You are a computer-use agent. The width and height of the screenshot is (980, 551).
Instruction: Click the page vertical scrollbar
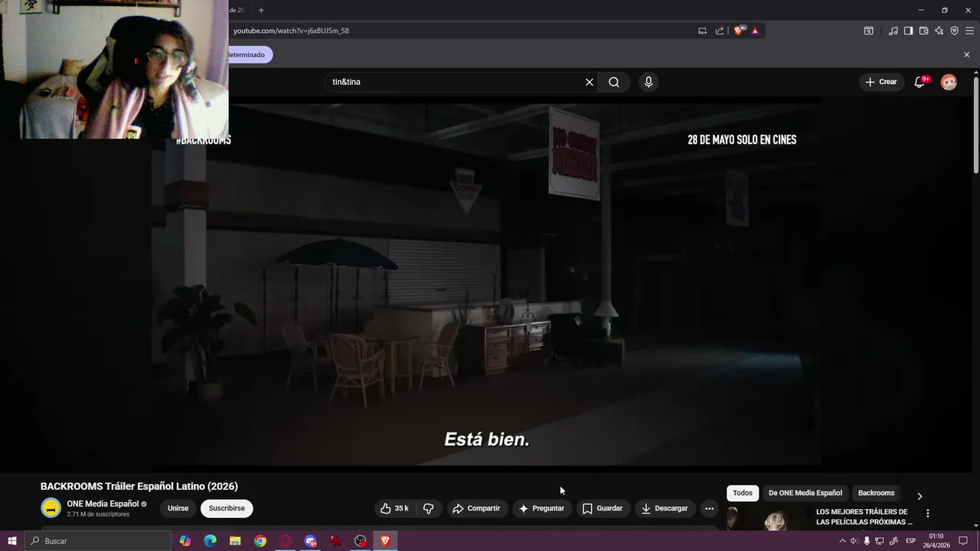click(x=975, y=124)
